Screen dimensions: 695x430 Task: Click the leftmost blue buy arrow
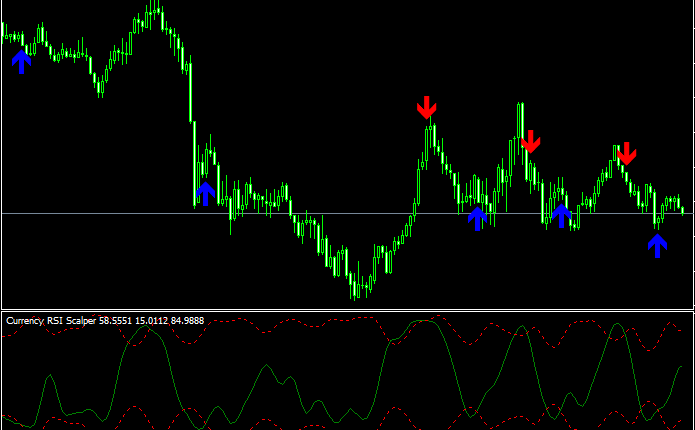tap(21, 62)
